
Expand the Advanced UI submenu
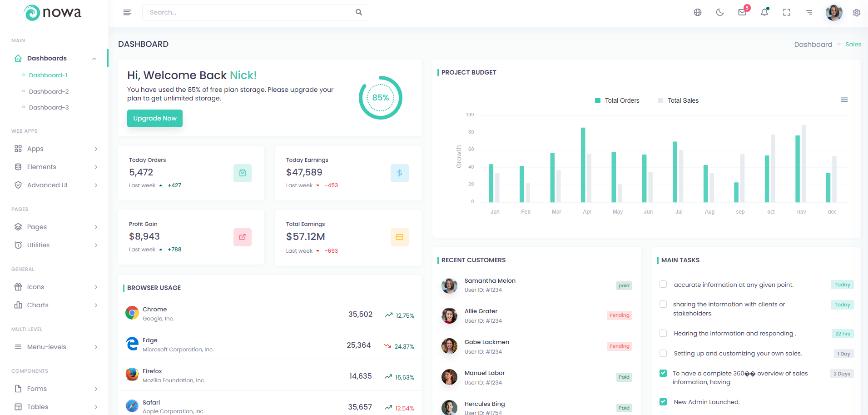96,185
